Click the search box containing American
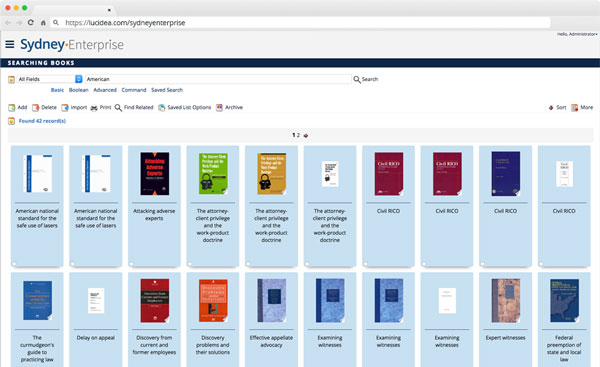Image resolution: width=600 pixels, height=367 pixels. [218, 79]
